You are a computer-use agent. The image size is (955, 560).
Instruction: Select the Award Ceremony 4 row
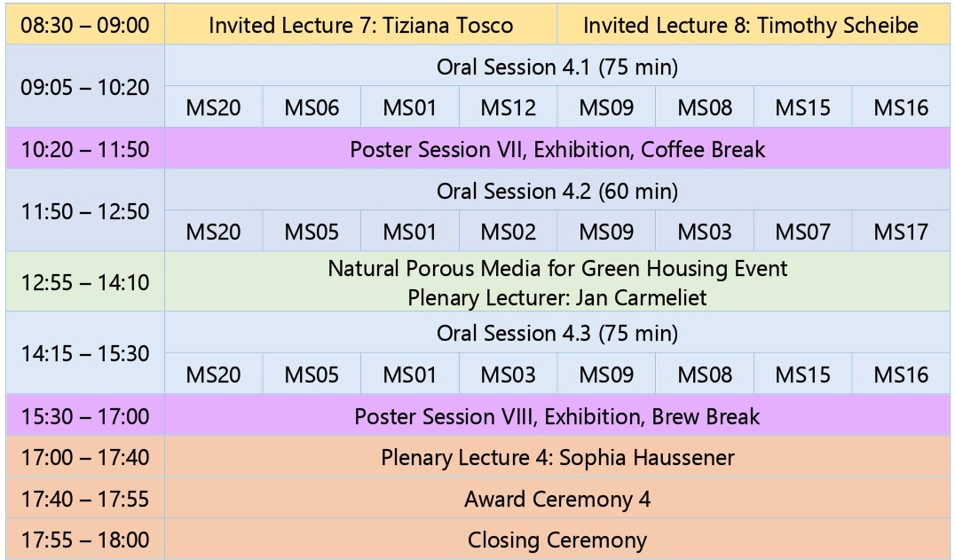(x=556, y=499)
